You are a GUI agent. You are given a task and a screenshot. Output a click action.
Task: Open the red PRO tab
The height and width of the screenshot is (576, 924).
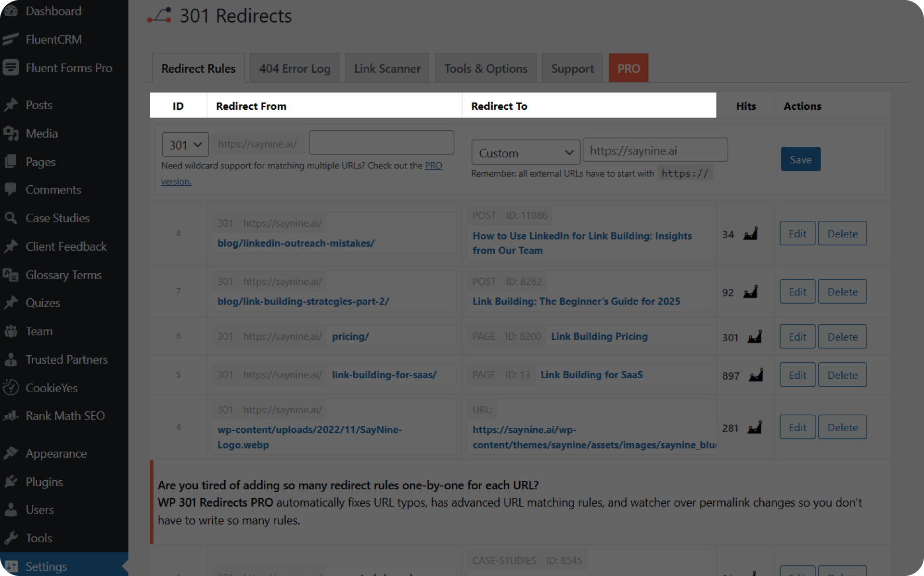pyautogui.click(x=629, y=68)
